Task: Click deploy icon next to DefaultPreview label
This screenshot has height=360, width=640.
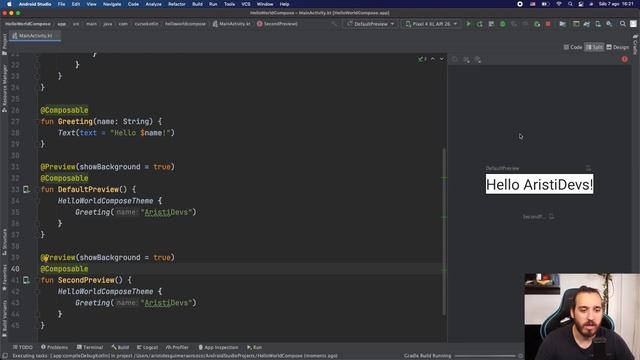Action: coord(588,168)
